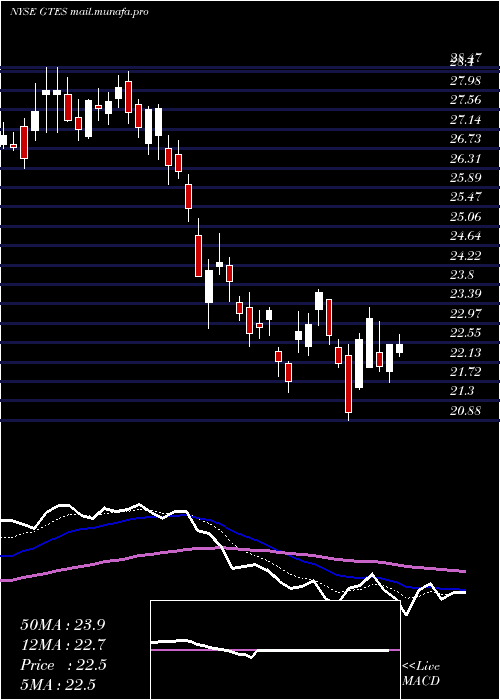Click the lowest red candle near 20.88
The width and height of the screenshot is (500, 700).
348,384
